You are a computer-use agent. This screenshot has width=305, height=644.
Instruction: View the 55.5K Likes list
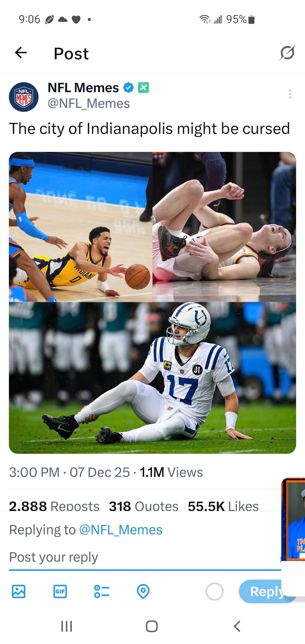[223, 505]
